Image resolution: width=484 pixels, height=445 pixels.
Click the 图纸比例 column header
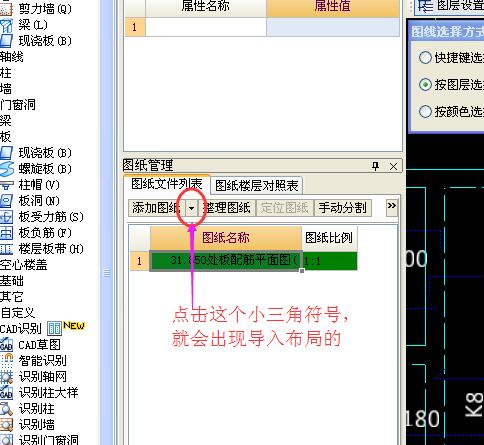[x=329, y=238]
